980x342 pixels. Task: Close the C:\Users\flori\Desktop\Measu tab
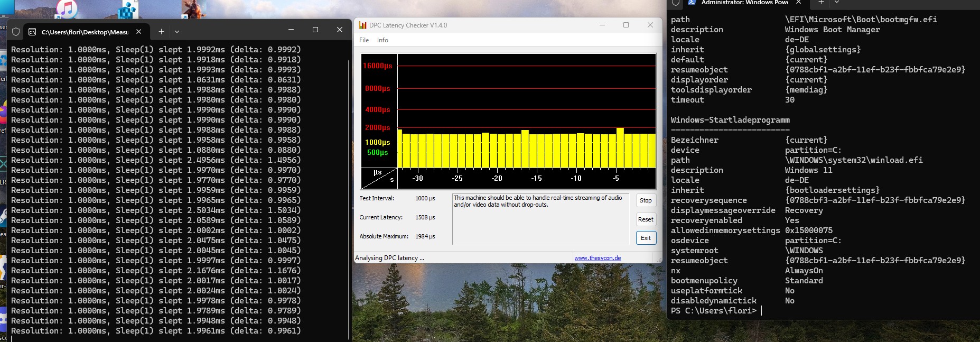coord(139,32)
